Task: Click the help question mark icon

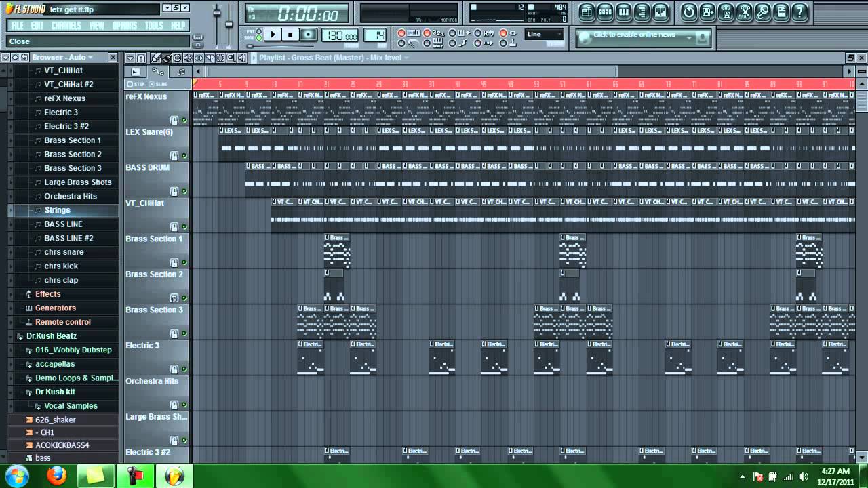Action: (x=800, y=12)
